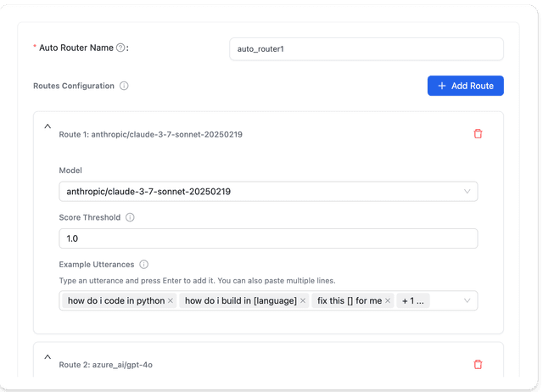Image resolution: width=543 pixels, height=392 pixels.
Task: Focus the Auto Router Name input field
Action: coord(367,49)
